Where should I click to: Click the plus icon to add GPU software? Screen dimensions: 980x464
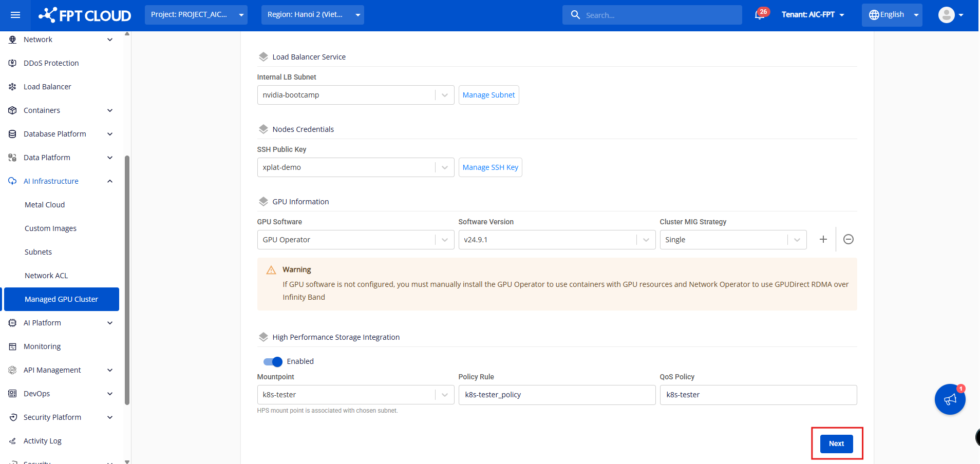pyautogui.click(x=823, y=239)
